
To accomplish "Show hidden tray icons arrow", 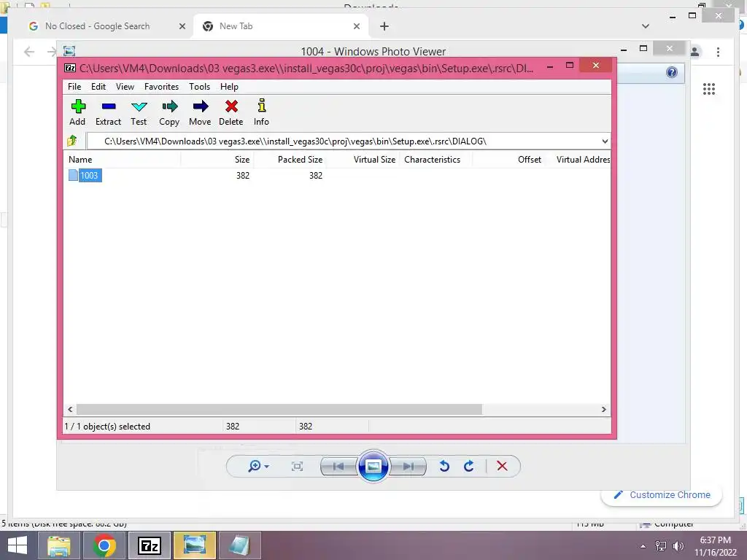I will point(643,546).
